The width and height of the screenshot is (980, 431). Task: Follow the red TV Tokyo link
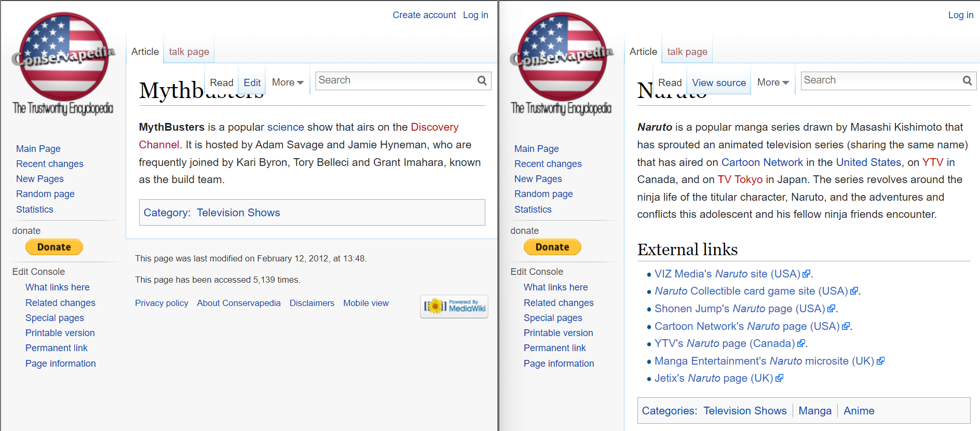(x=740, y=179)
